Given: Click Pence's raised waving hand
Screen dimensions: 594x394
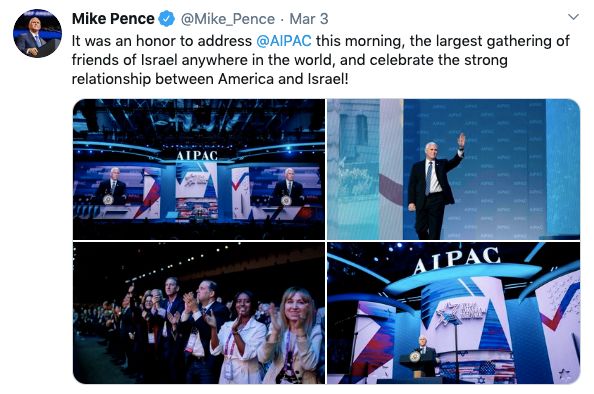Looking at the screenshot, I should (x=461, y=140).
